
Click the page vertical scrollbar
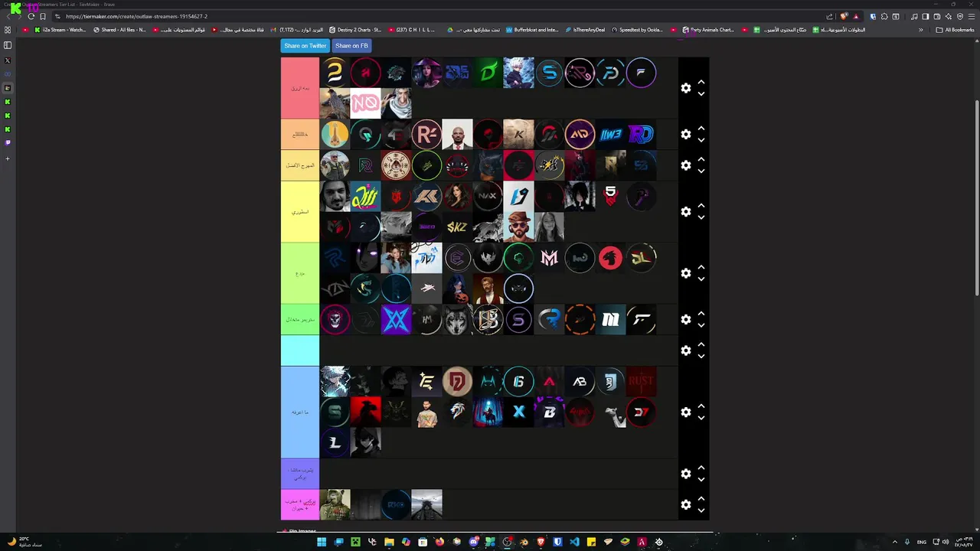coord(977,199)
